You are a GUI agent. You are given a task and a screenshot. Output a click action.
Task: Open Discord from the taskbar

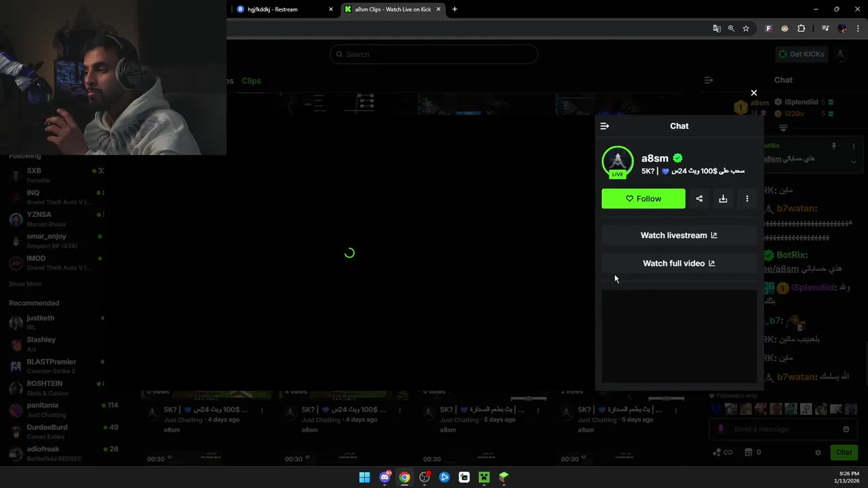(384, 477)
